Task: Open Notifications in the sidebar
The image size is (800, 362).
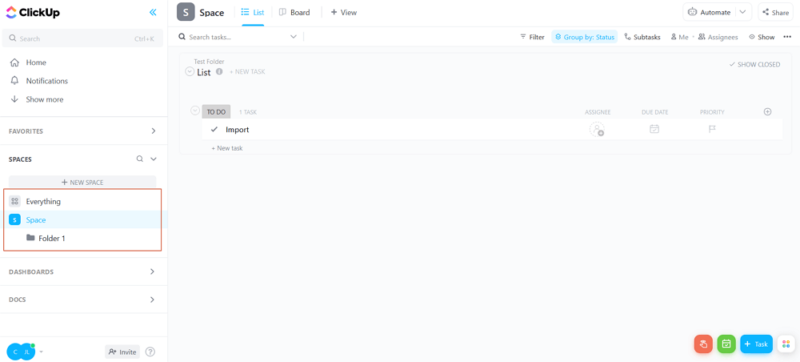Action: (x=46, y=81)
